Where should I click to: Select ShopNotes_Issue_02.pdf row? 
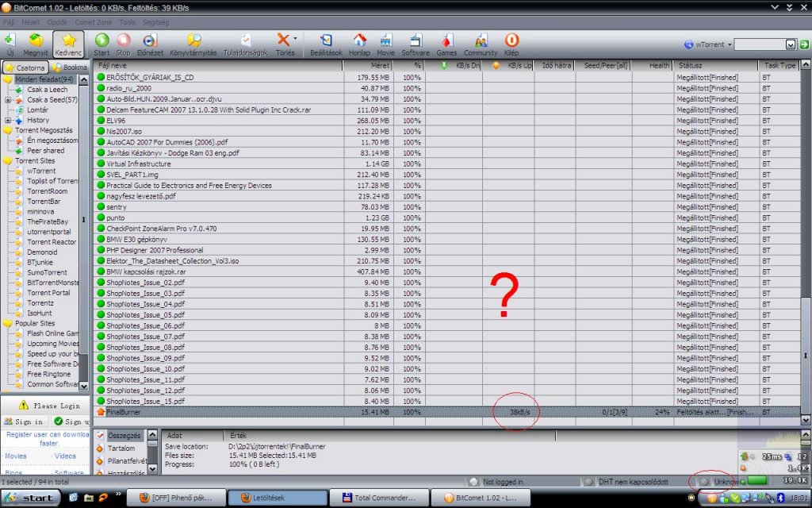coord(447,283)
